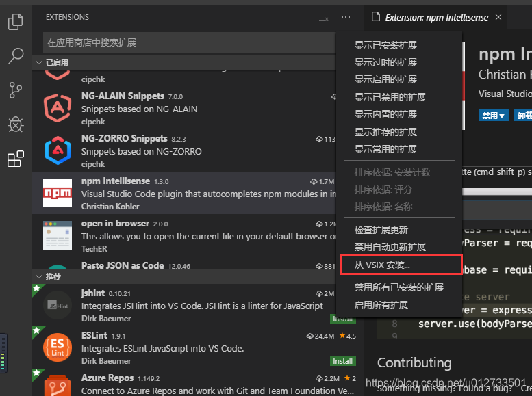Select 禁用所有已安装的扩展 menu item
Viewport: 532px width, 396px height.
point(399,287)
